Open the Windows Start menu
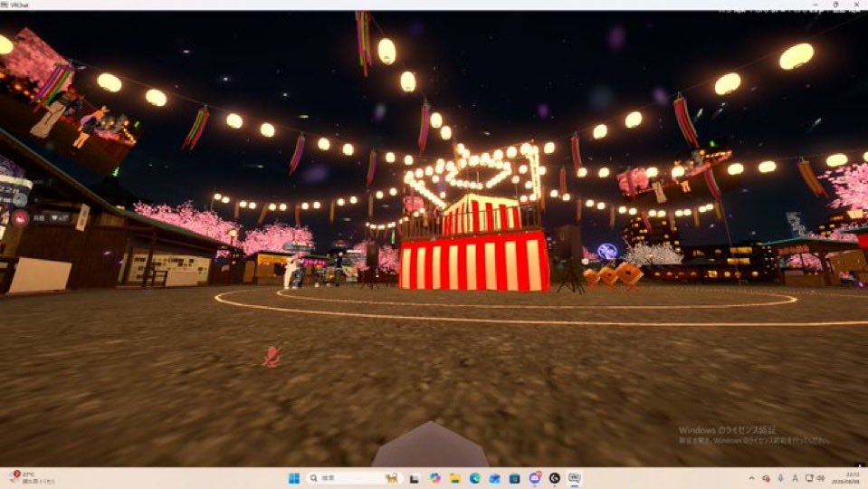868x489 pixels. click(x=294, y=478)
